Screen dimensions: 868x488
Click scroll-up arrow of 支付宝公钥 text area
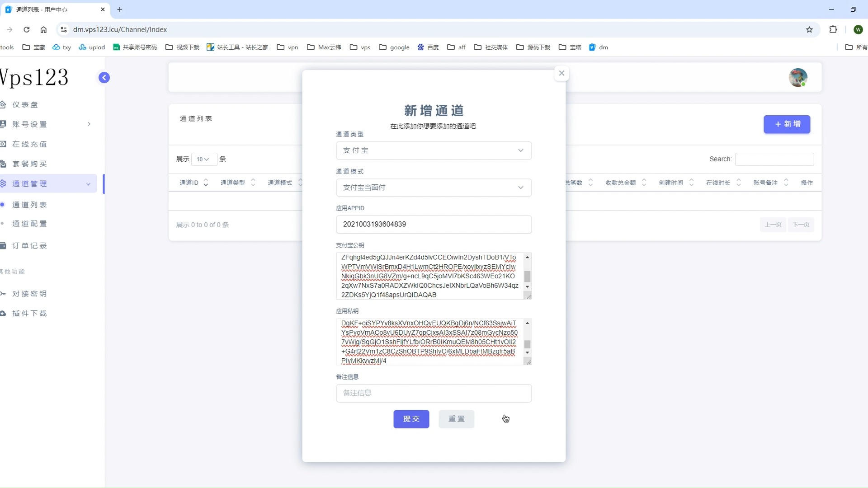(x=527, y=257)
